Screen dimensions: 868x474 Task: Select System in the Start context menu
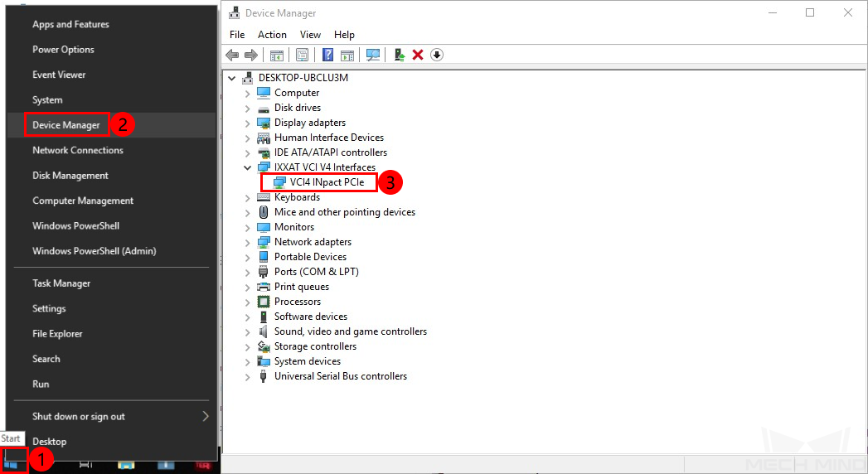point(47,100)
